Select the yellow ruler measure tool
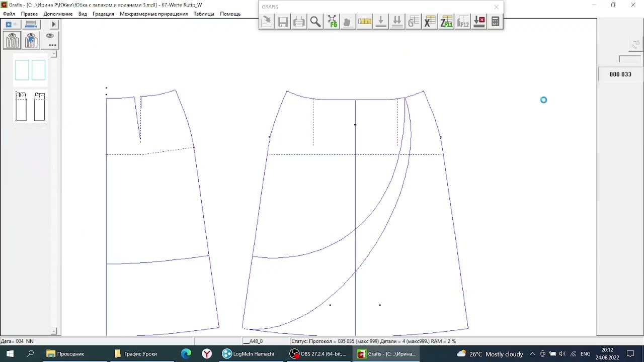 pyautogui.click(x=364, y=22)
